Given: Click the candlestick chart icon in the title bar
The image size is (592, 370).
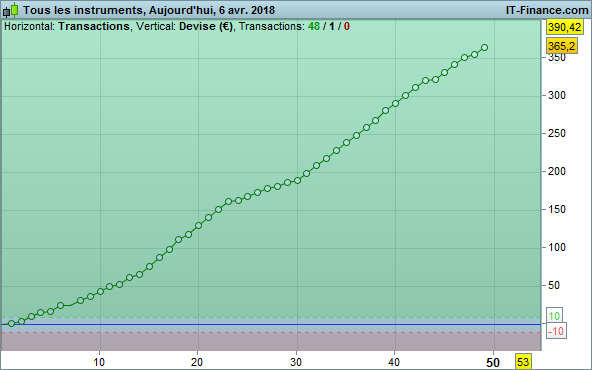Looking at the screenshot, I should coord(11,10).
